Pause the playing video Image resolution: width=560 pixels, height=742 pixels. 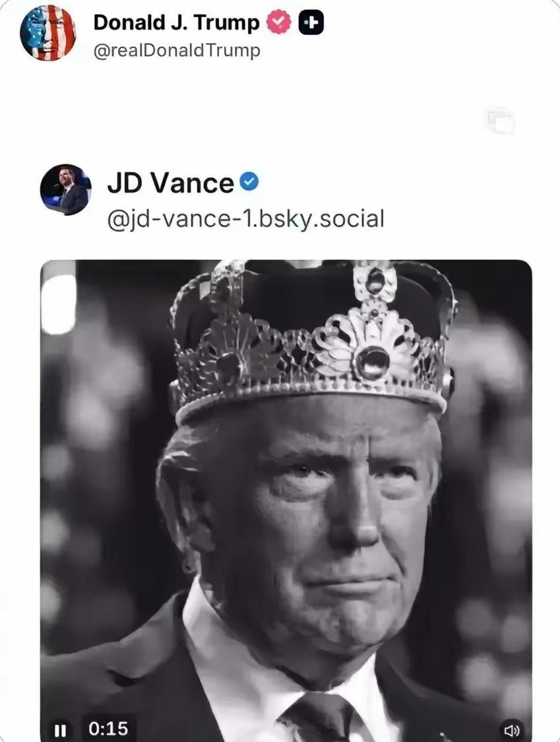[60, 729]
